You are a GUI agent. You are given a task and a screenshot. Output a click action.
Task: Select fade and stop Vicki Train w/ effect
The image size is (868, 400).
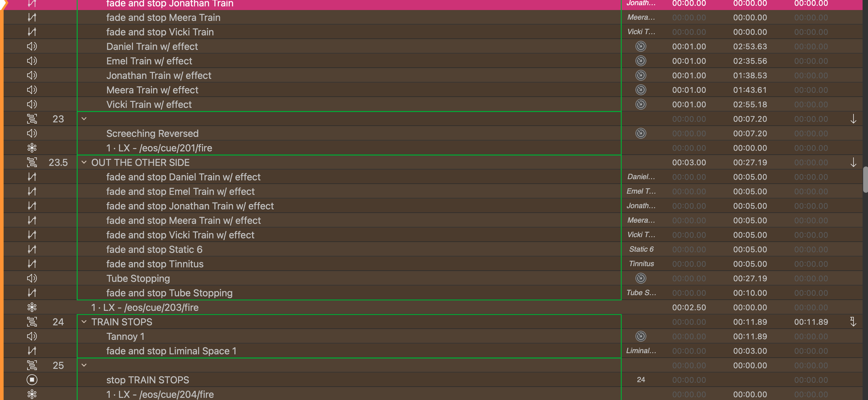coord(433,235)
